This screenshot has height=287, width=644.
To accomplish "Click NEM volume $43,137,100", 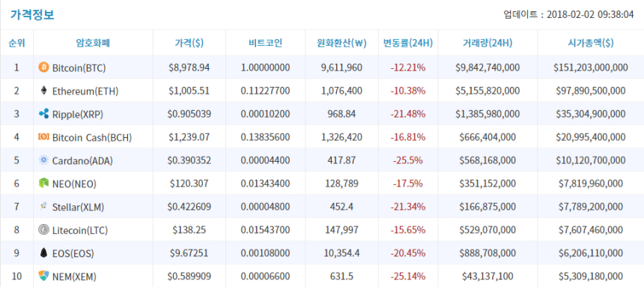I will pos(487,276).
